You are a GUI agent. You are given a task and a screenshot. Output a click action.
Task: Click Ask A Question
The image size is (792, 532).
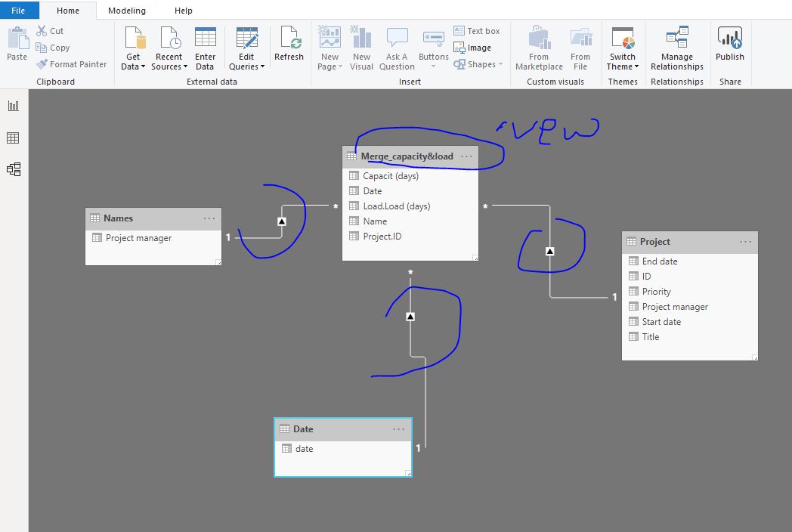point(397,48)
